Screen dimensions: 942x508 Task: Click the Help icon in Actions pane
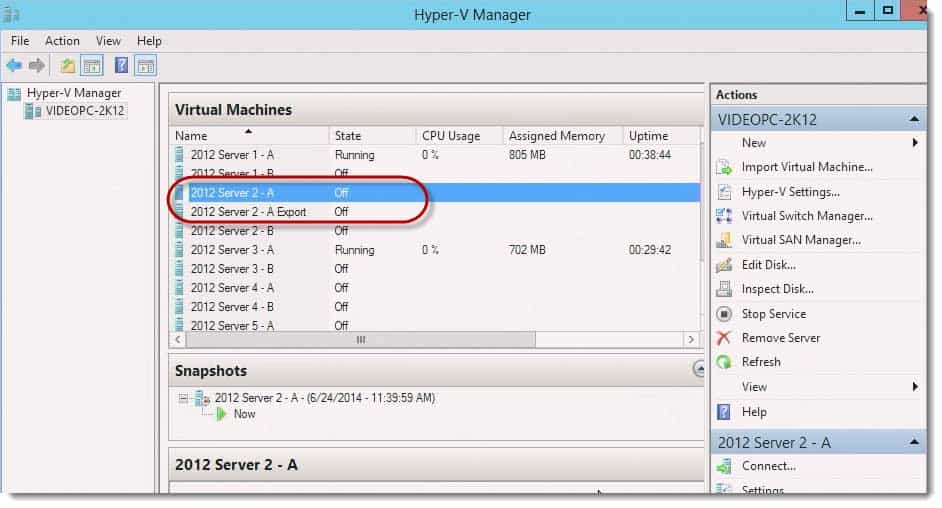pyautogui.click(x=724, y=412)
